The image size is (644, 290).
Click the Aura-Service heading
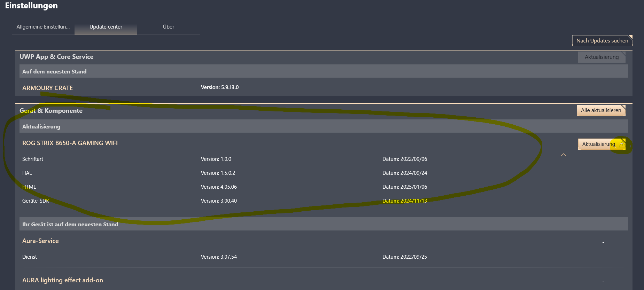(x=40, y=241)
